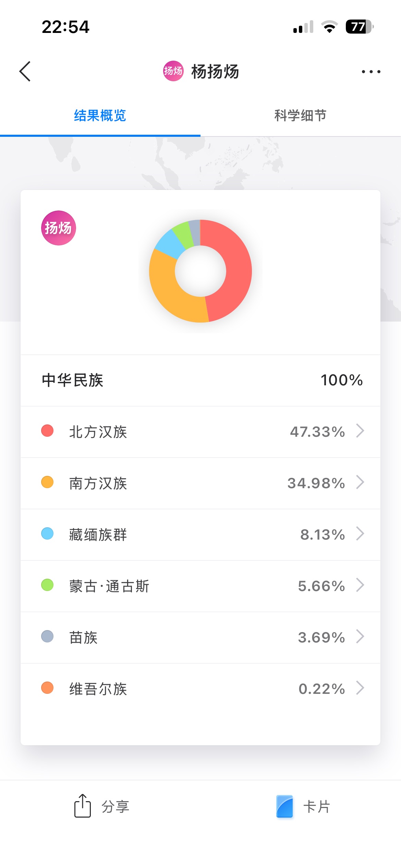Open 蒙古·通古斯 details chevron
Image resolution: width=401 pixels, height=868 pixels.
[x=360, y=585]
